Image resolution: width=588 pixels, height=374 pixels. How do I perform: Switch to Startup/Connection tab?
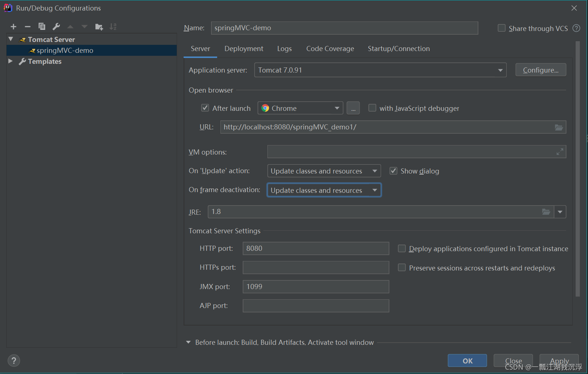399,48
